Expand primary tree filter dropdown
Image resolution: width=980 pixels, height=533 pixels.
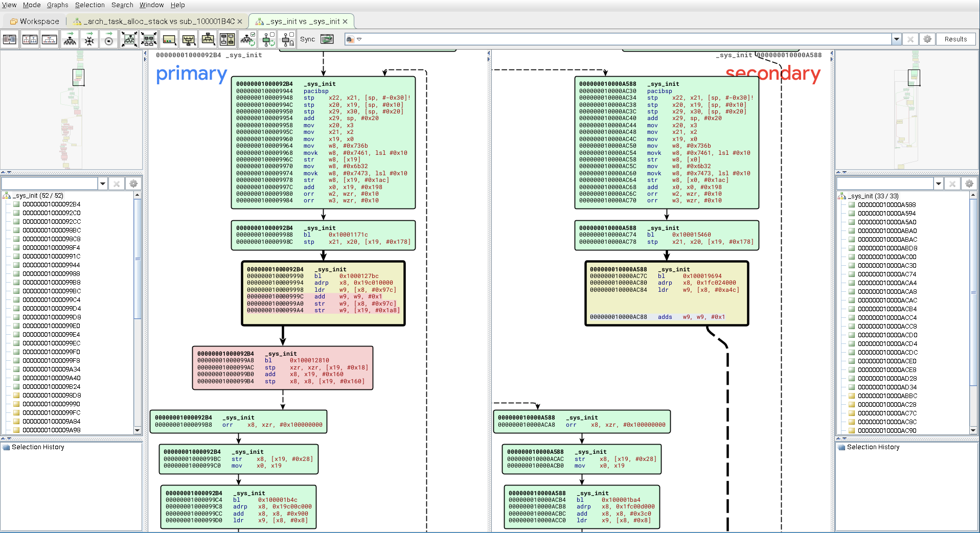pos(103,184)
